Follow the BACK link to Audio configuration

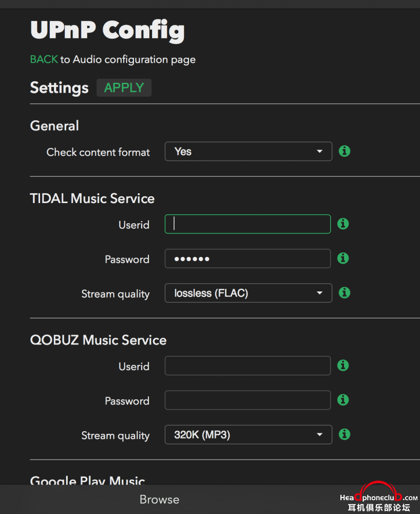[x=44, y=59]
